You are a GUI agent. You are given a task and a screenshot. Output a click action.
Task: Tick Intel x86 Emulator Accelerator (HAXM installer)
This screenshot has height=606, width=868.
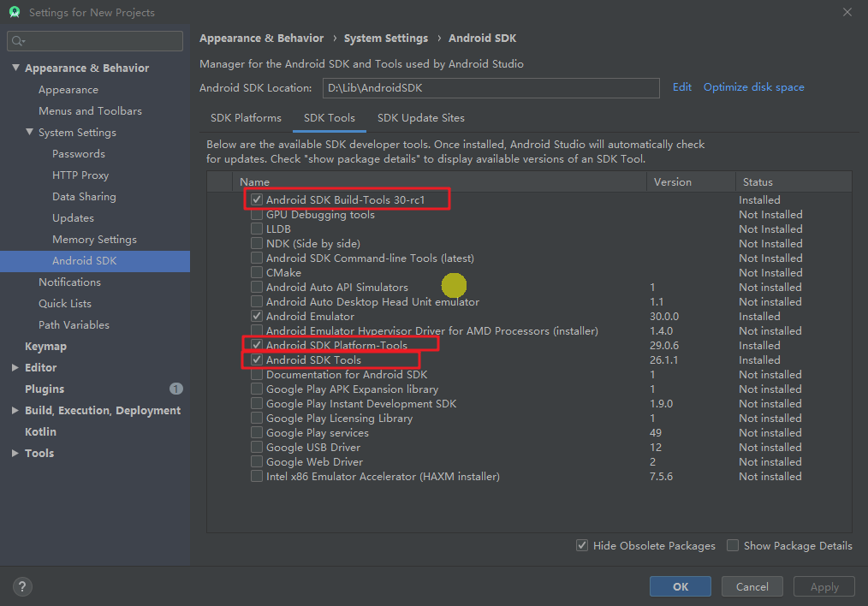[x=256, y=477]
